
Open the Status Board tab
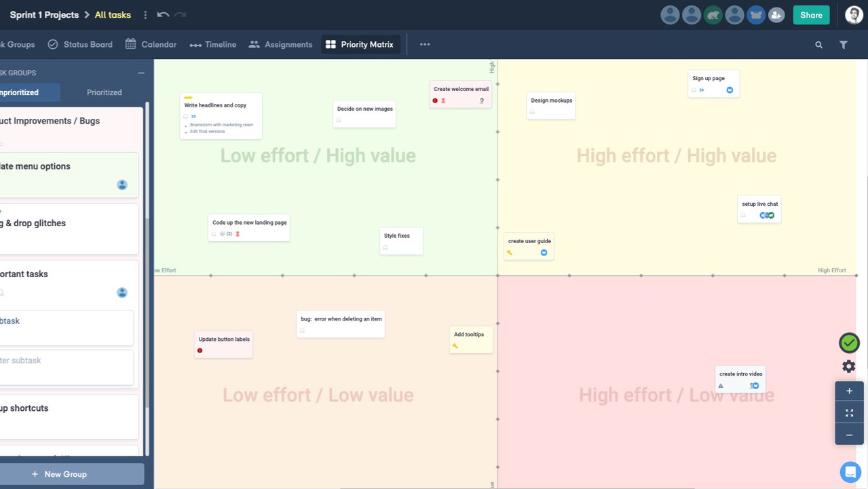click(80, 45)
